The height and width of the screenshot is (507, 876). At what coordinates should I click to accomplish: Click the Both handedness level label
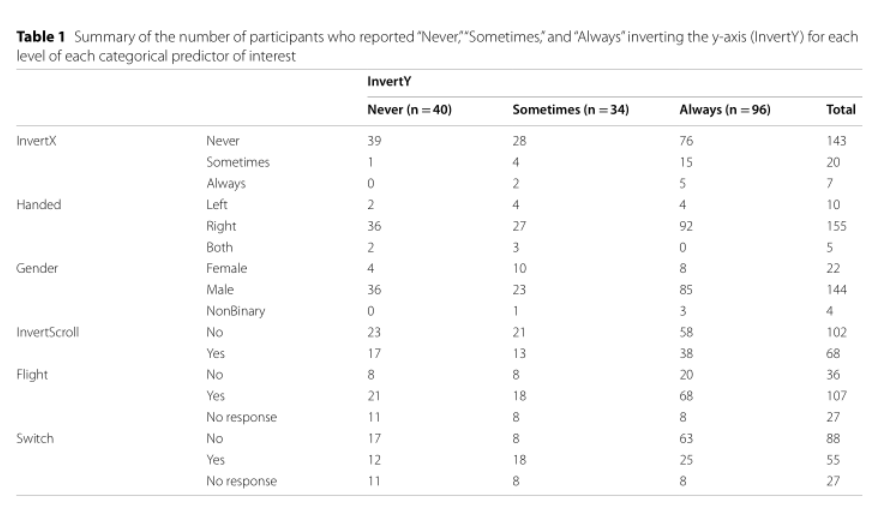point(220,247)
